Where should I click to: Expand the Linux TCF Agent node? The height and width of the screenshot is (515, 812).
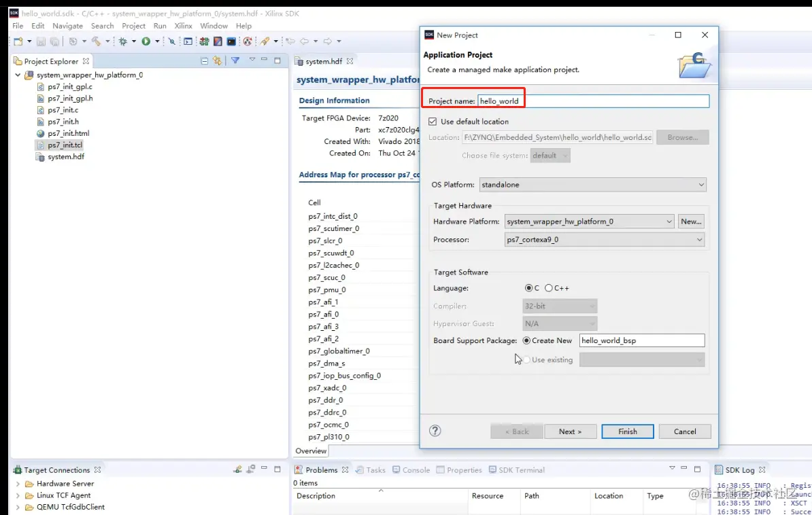point(18,495)
